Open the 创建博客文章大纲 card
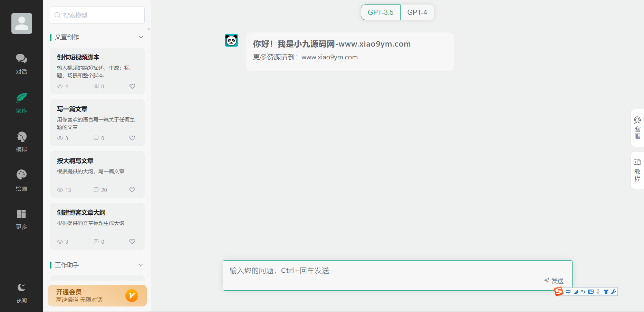This screenshot has height=312, width=644. pos(97,226)
